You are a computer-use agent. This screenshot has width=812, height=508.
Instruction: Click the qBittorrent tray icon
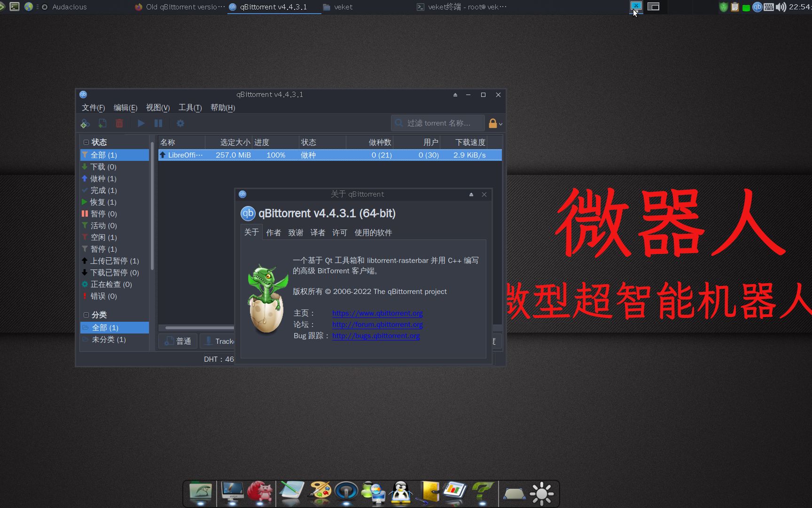coord(757,7)
